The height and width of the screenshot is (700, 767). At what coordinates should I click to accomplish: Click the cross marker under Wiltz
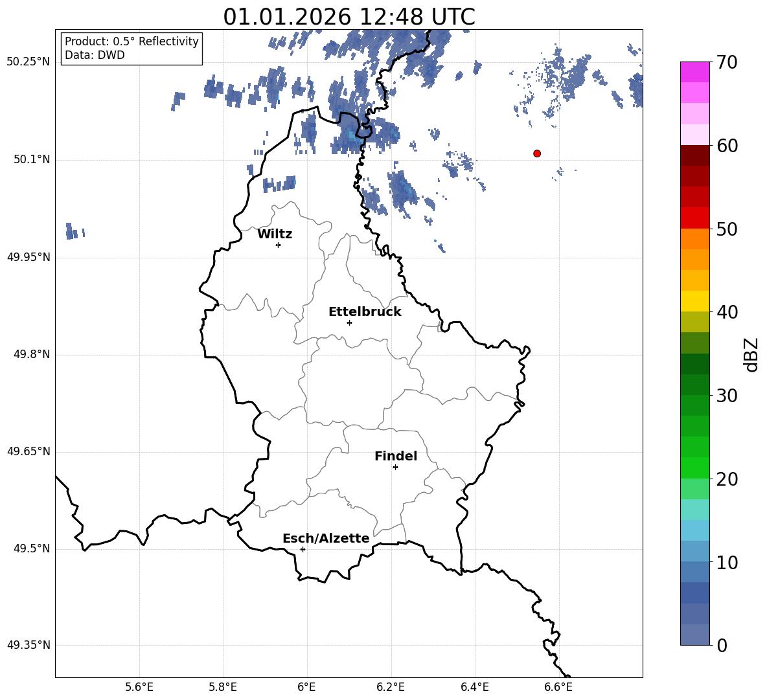click(x=279, y=245)
